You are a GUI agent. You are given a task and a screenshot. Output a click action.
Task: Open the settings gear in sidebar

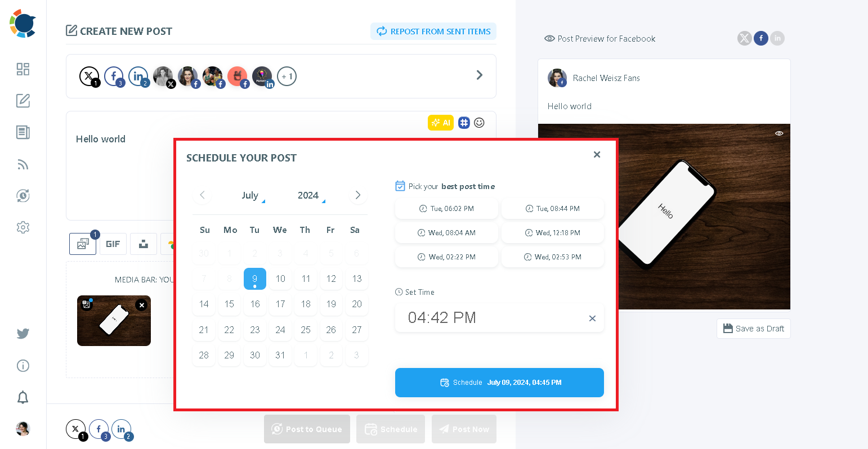click(x=23, y=227)
